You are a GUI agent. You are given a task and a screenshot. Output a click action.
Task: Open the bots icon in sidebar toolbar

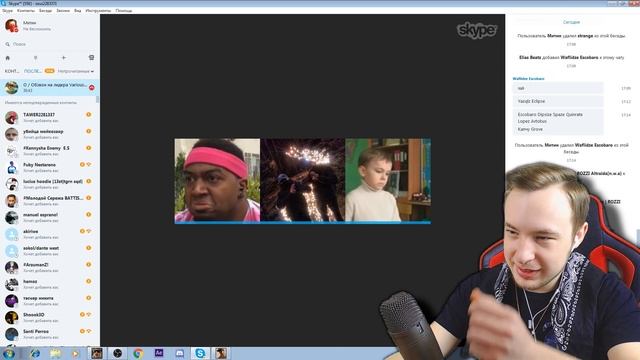click(x=91, y=58)
